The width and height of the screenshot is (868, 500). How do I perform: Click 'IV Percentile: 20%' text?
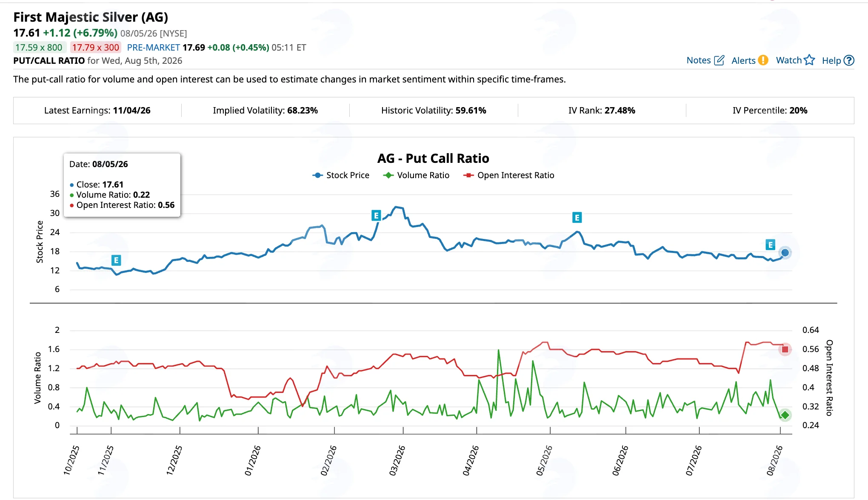pyautogui.click(x=770, y=111)
